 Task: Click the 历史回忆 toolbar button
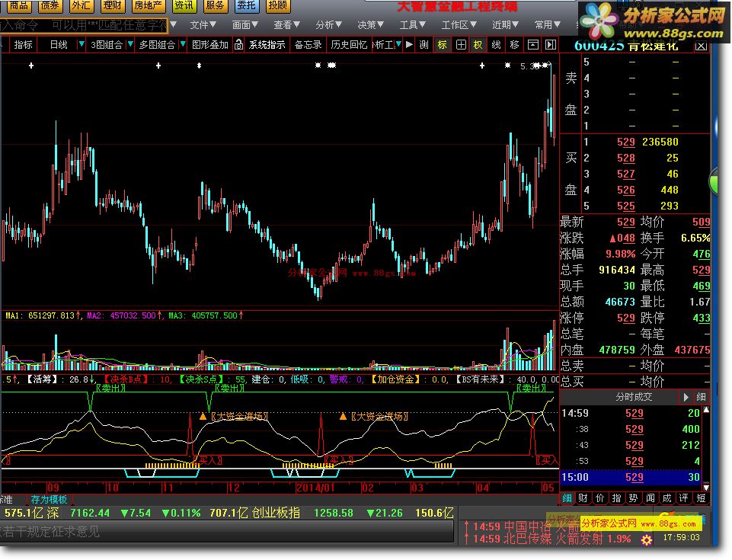[349, 44]
